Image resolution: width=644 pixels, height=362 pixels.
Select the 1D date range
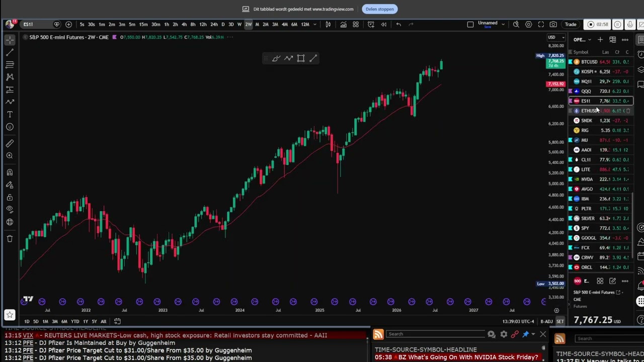coord(27,321)
